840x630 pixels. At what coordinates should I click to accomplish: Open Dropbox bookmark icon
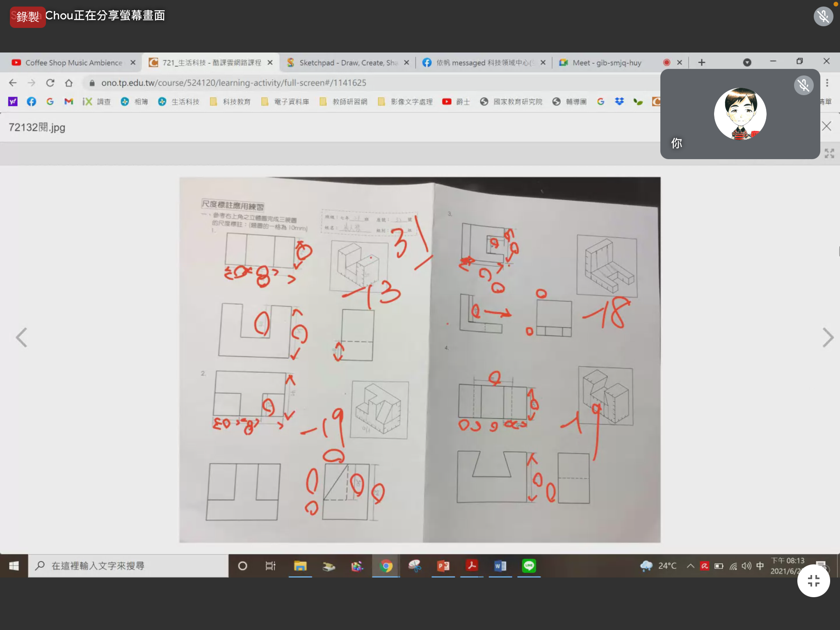point(619,101)
